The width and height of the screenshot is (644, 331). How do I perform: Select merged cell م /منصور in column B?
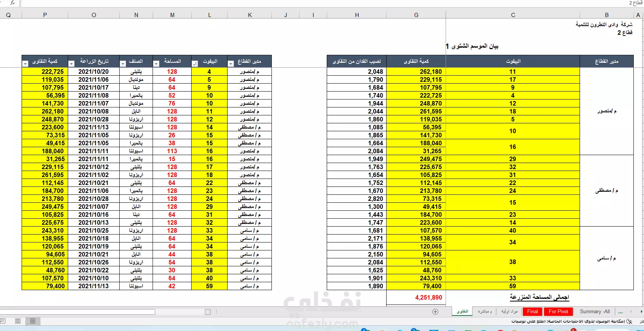click(x=607, y=111)
